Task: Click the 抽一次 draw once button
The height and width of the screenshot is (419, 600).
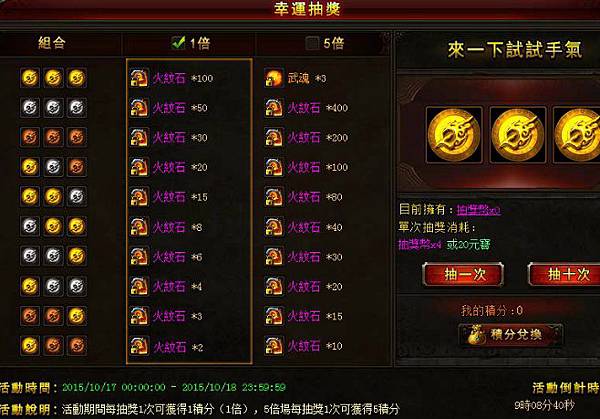Action: pos(463,274)
